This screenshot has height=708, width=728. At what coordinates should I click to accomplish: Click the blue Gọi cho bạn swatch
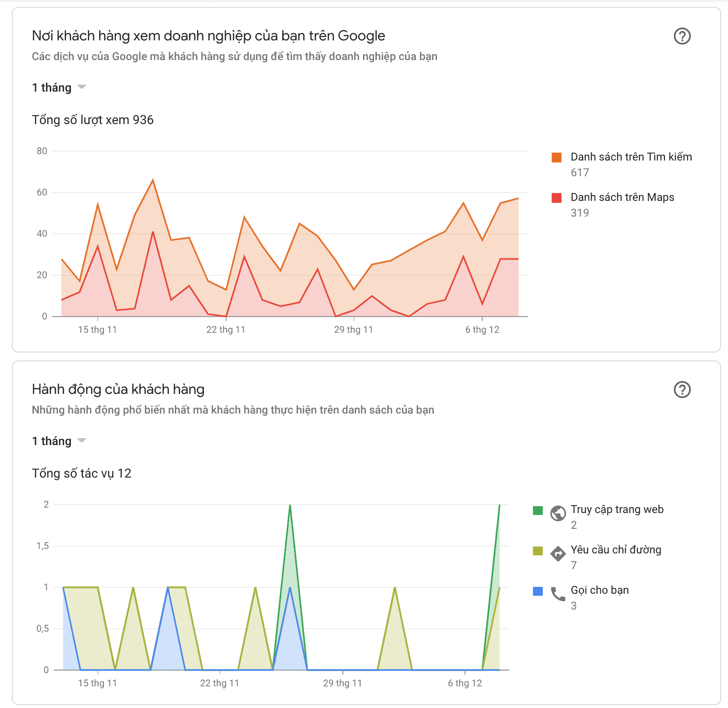[x=538, y=591]
